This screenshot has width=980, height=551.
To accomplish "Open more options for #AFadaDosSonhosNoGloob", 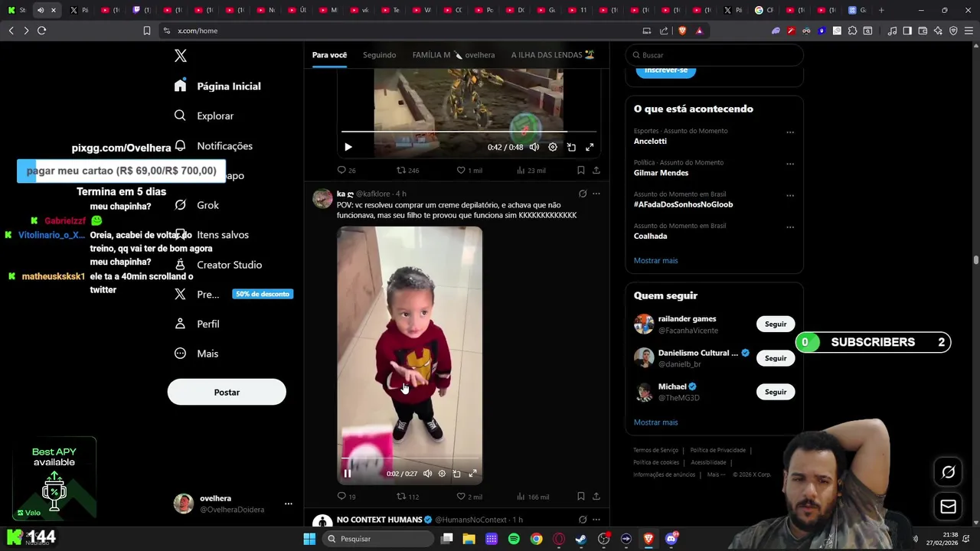I will point(790,196).
